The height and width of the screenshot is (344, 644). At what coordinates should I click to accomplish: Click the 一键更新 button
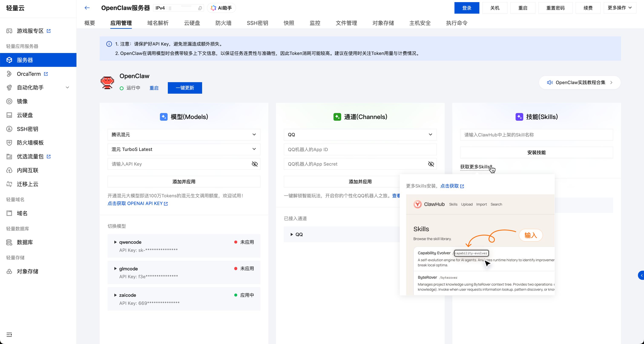(x=185, y=88)
